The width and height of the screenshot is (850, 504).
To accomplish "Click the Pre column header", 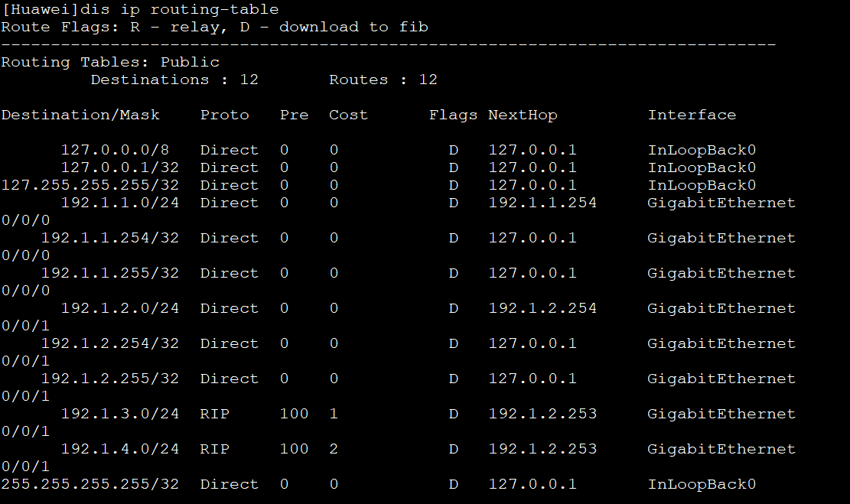I will coord(295,115).
